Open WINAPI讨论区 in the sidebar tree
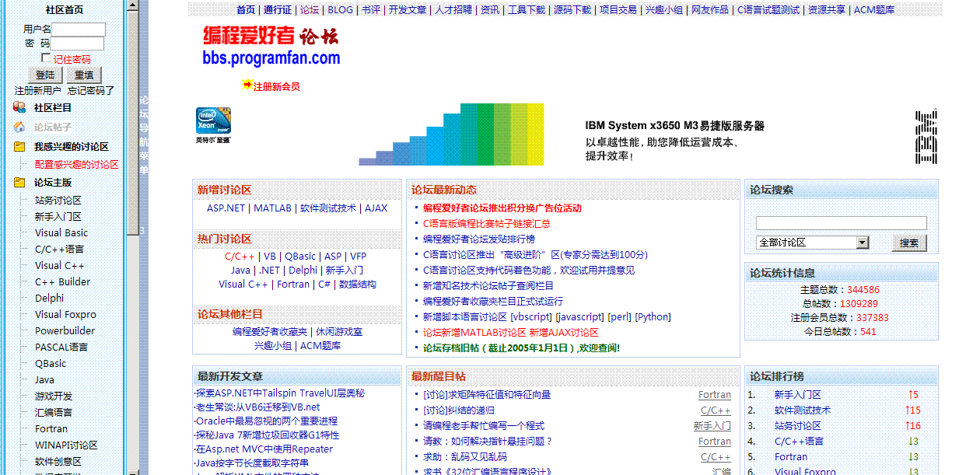This screenshot has height=475, width=980. (x=66, y=445)
